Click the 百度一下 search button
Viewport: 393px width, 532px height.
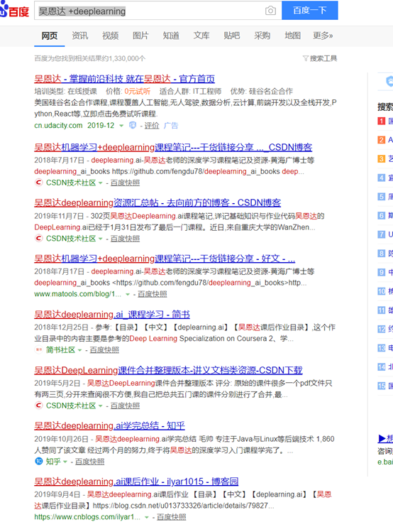[310, 10]
